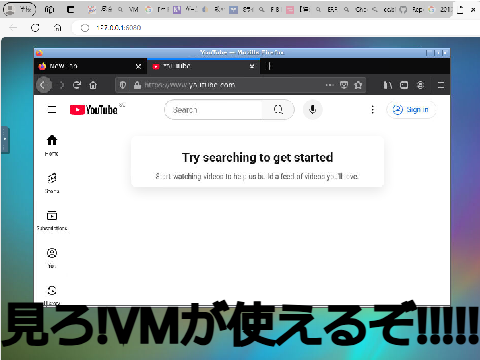Click padlock site security icon in Firefox

point(137,85)
